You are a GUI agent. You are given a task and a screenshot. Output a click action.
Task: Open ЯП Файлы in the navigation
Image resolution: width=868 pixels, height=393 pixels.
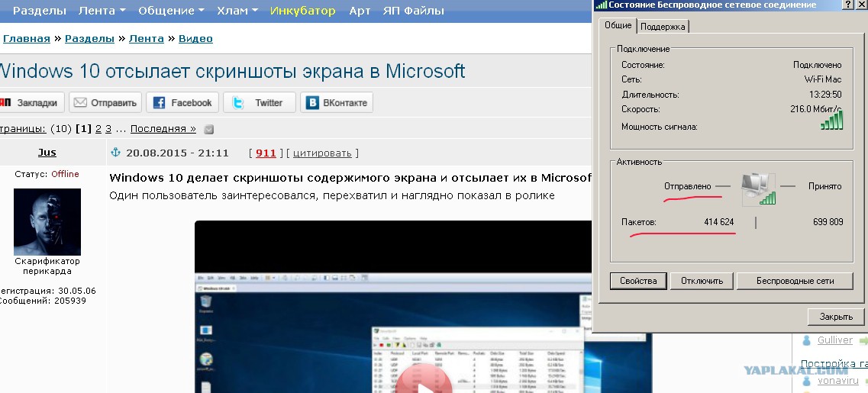point(414,11)
